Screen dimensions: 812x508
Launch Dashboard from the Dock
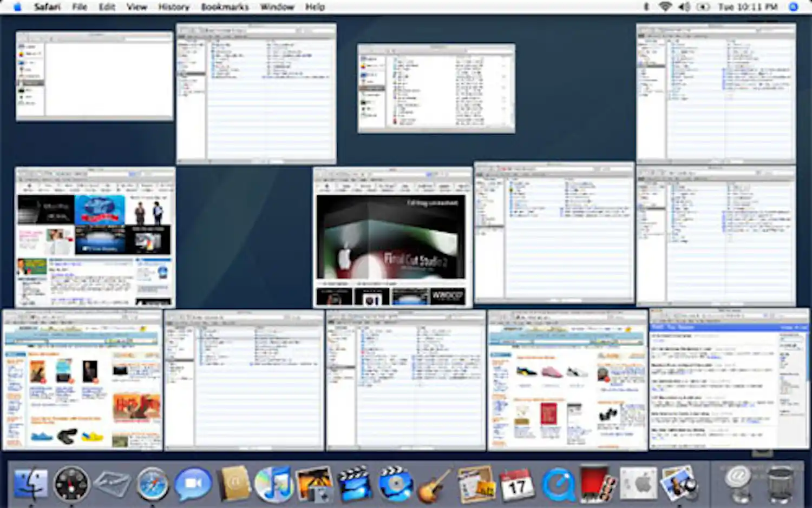(70, 483)
